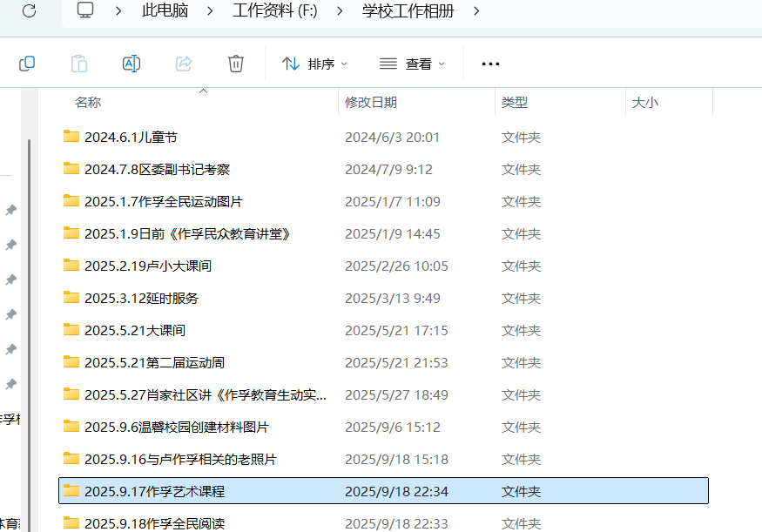Click the Share icon in the toolbar
The width and height of the screenshot is (762, 532).
click(x=183, y=63)
